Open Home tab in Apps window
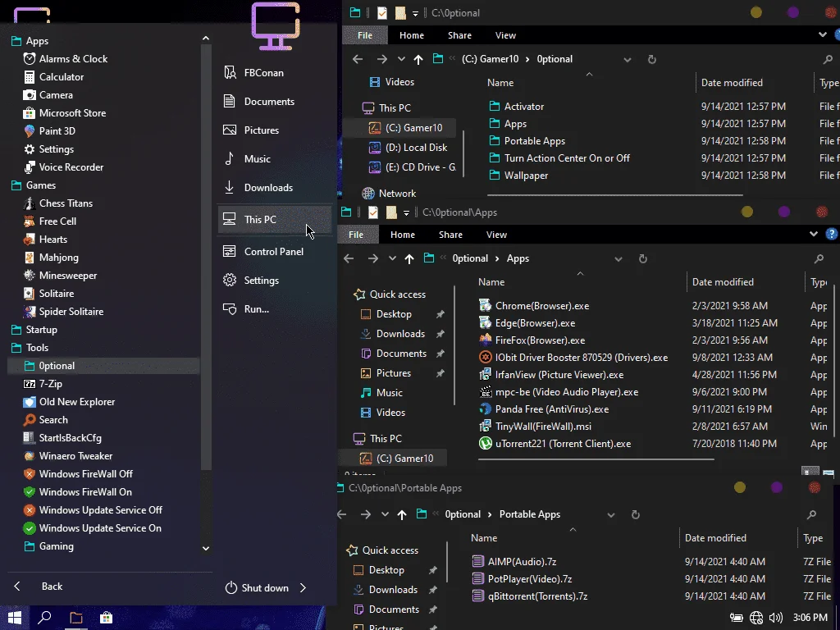 [x=402, y=235]
